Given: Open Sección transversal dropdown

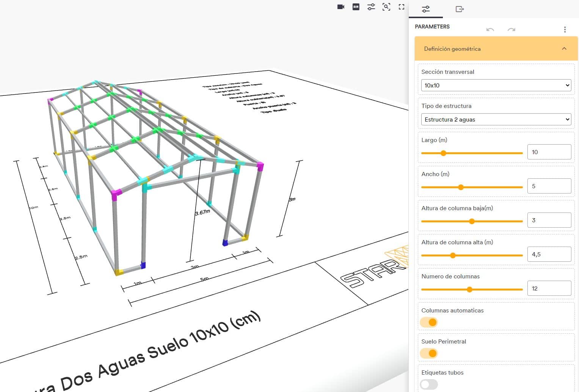Looking at the screenshot, I should tap(496, 85).
